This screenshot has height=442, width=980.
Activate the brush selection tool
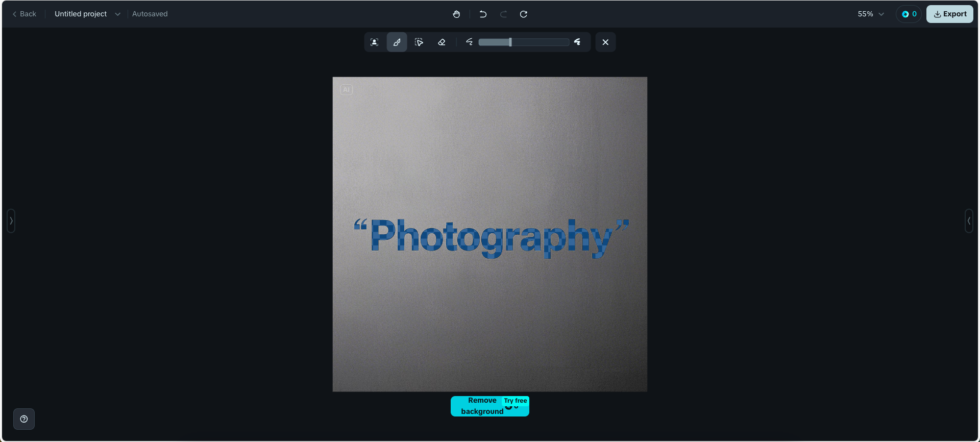coord(397,42)
